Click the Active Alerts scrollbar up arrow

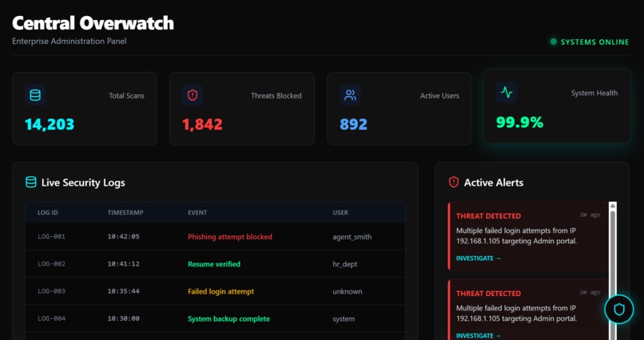613,206
